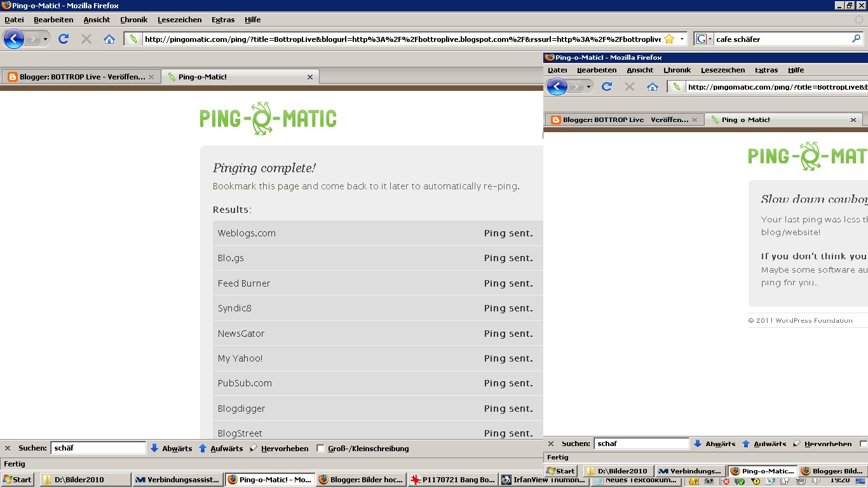Open the home page in the right Firefox window
868x488 pixels.
(653, 86)
